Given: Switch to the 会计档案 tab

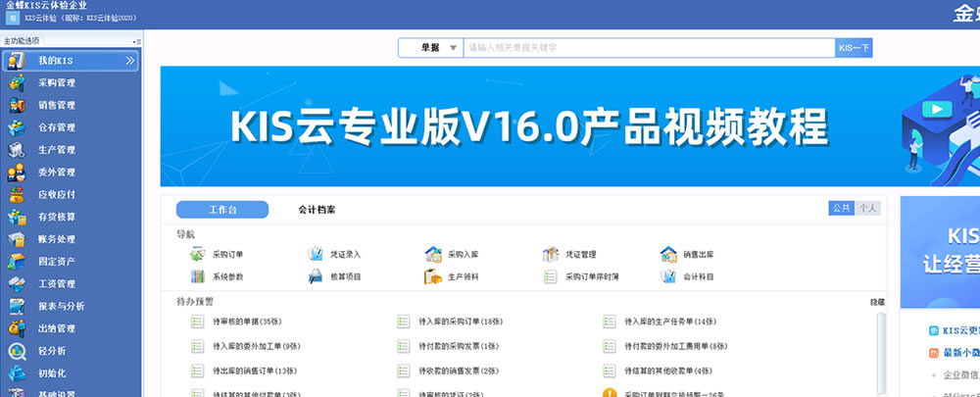Looking at the screenshot, I should [x=317, y=210].
